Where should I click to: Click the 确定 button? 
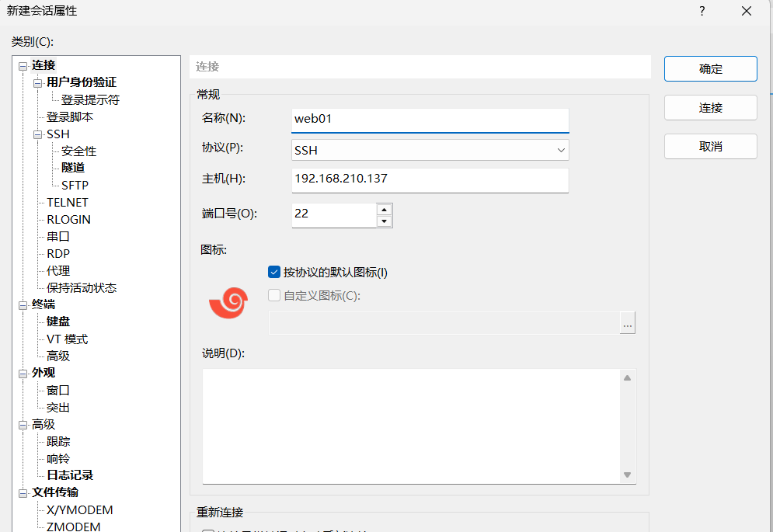click(x=710, y=68)
